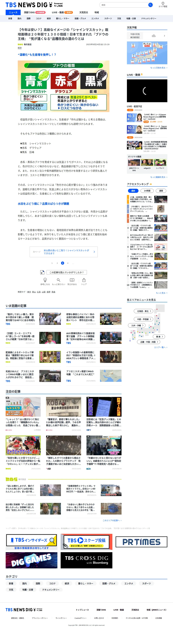Go to pagination page 1

(52, 263)
